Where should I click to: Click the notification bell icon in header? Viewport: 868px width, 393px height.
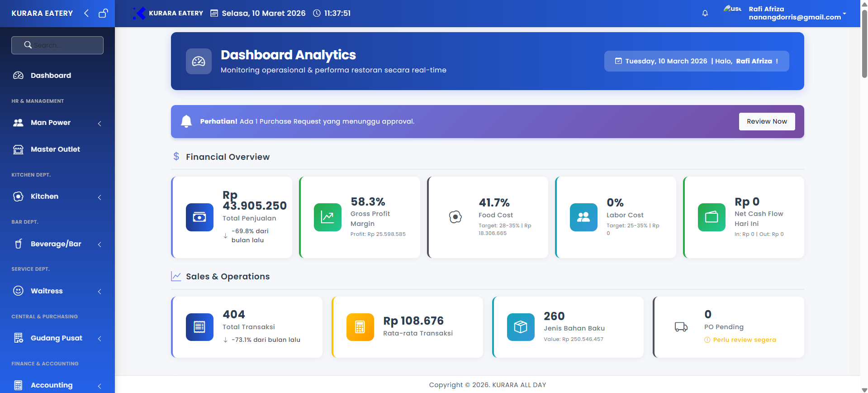pos(705,13)
